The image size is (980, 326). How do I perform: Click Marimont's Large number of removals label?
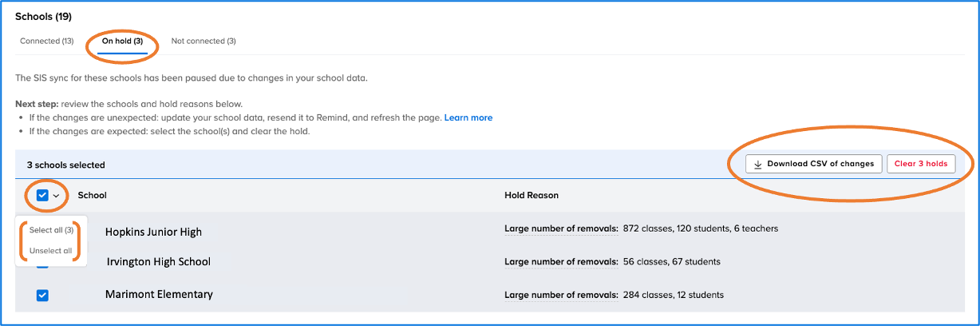tap(561, 295)
